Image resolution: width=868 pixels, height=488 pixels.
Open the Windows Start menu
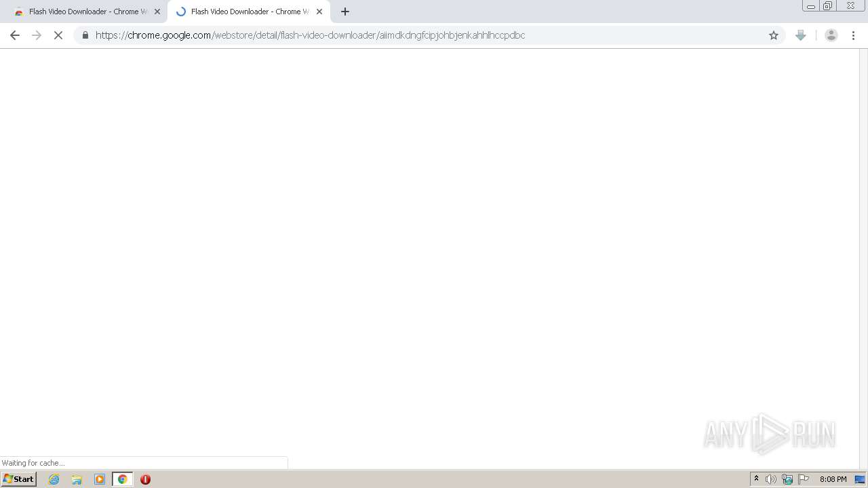pos(18,479)
